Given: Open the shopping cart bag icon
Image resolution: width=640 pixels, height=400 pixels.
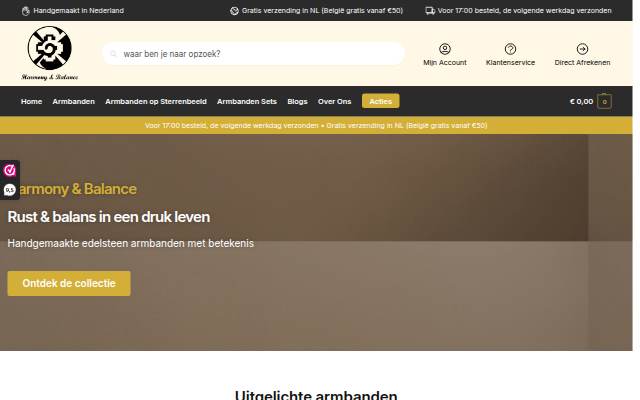Looking at the screenshot, I should [x=604, y=101].
